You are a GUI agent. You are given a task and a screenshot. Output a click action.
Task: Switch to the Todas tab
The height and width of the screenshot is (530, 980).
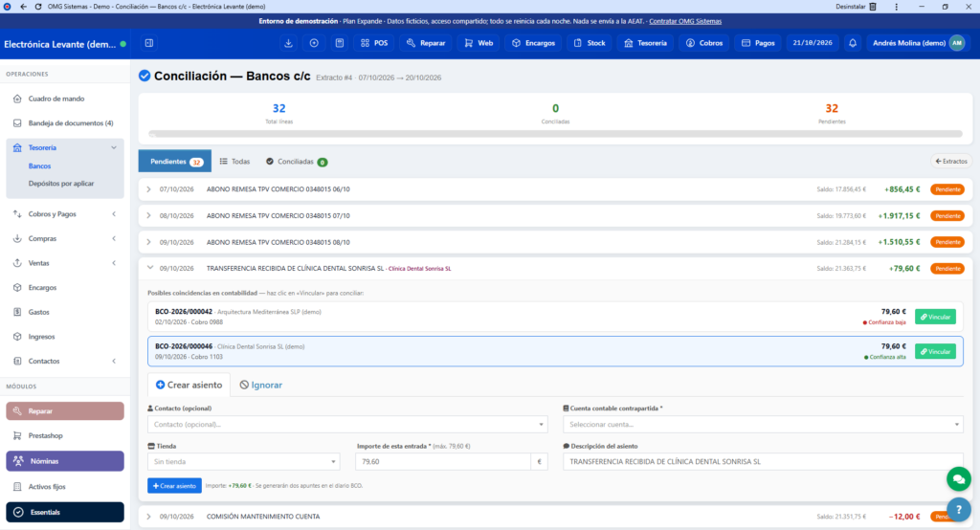pos(235,162)
